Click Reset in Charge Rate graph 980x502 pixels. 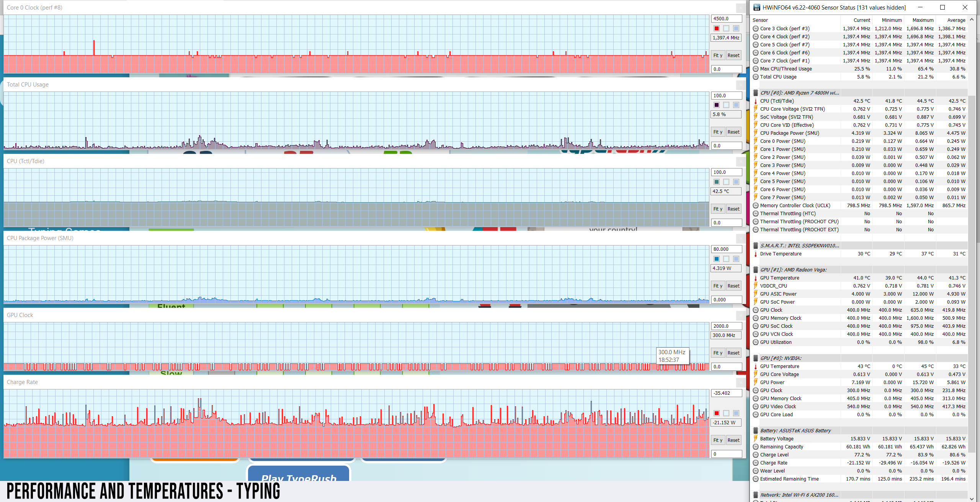[x=733, y=440]
